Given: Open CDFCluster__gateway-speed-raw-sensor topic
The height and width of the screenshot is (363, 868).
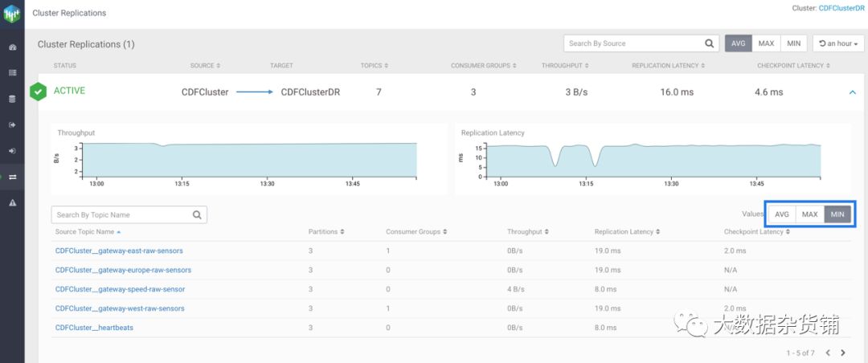Looking at the screenshot, I should 120,289.
